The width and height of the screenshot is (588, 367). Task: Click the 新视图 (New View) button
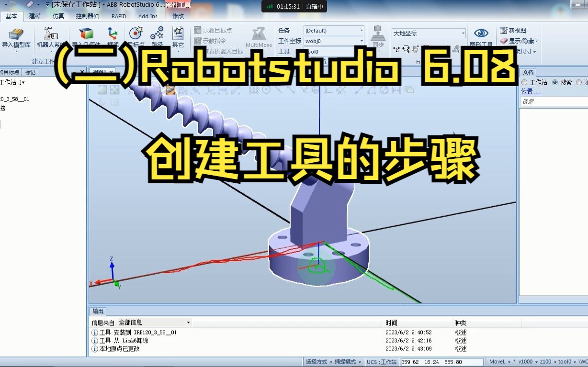(x=513, y=30)
